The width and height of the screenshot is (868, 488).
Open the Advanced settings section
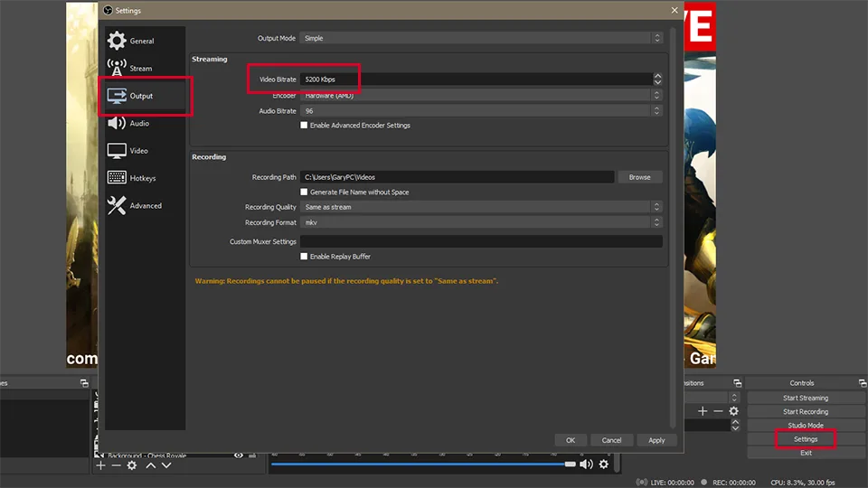145,205
